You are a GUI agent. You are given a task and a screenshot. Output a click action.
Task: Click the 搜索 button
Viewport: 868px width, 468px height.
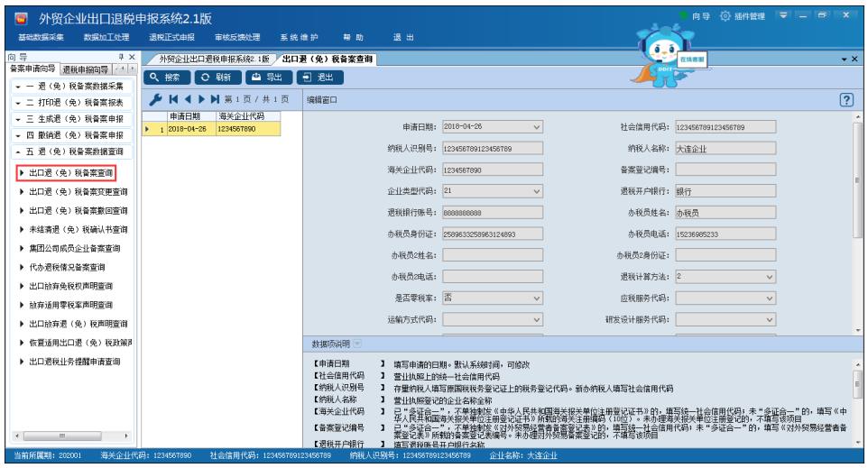(x=172, y=78)
